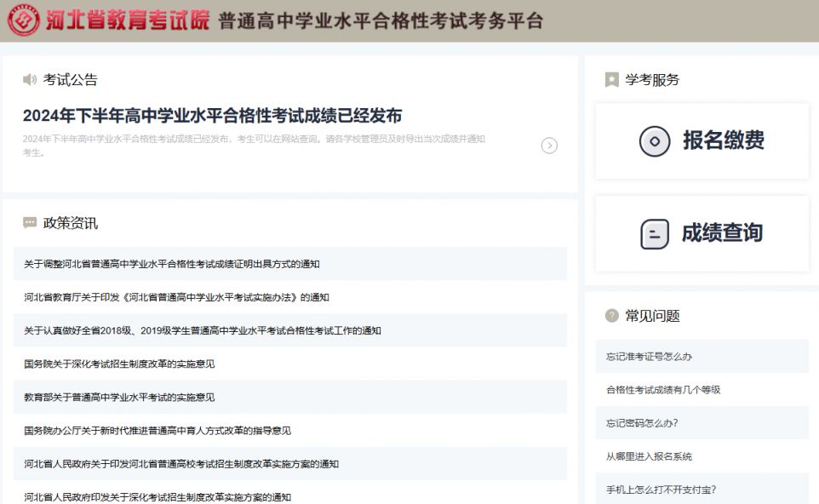Open FAQ 手机上怎么打不开支付宝?

click(702, 489)
